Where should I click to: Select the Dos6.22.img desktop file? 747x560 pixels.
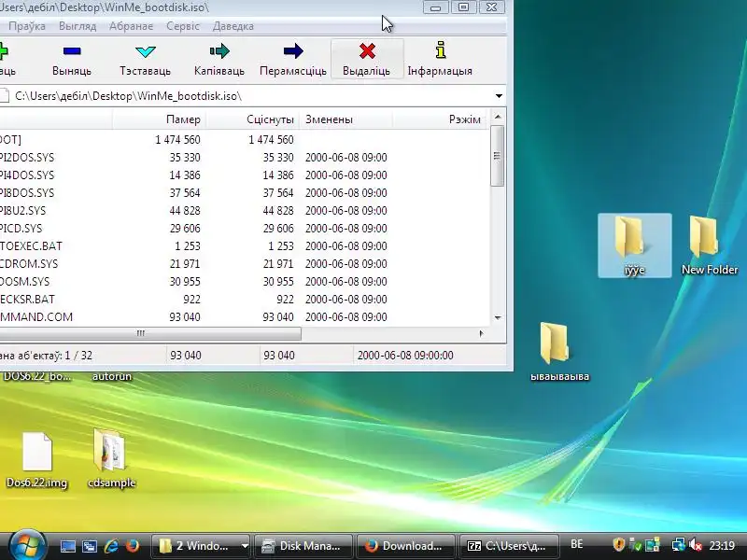click(x=36, y=460)
